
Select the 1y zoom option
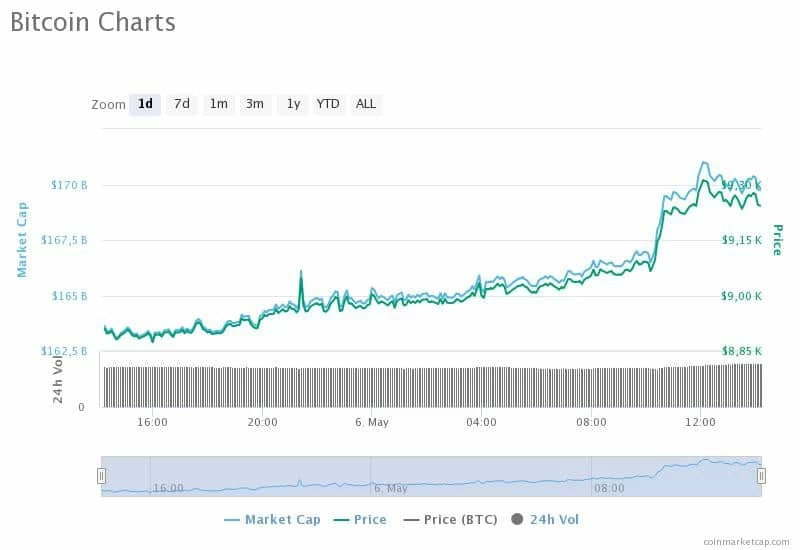point(293,105)
